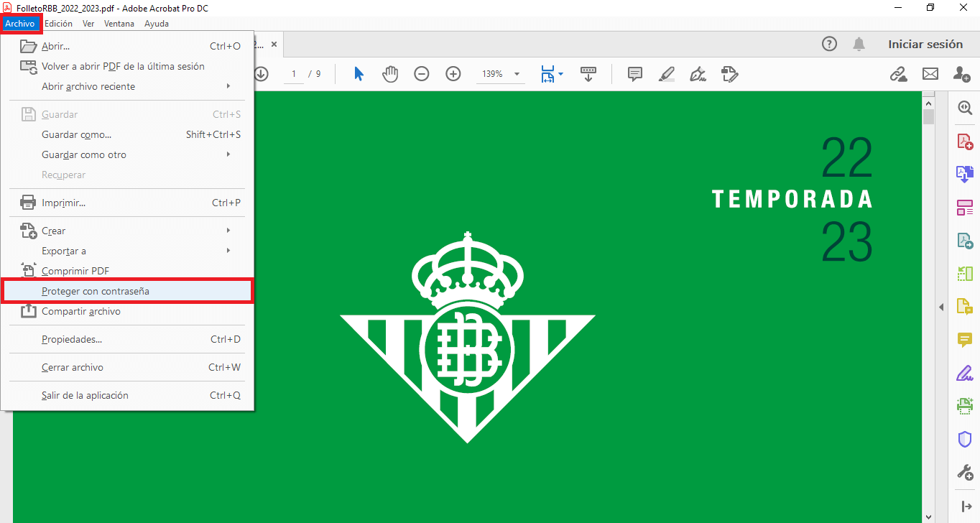Expand the Exportar a submenu
The image size is (980, 523).
tap(228, 251)
